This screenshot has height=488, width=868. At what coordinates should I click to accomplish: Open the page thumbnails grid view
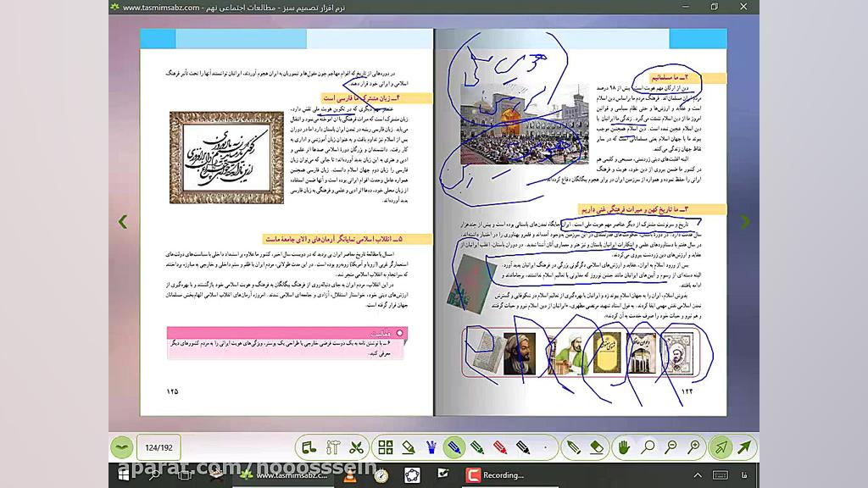pos(386,447)
